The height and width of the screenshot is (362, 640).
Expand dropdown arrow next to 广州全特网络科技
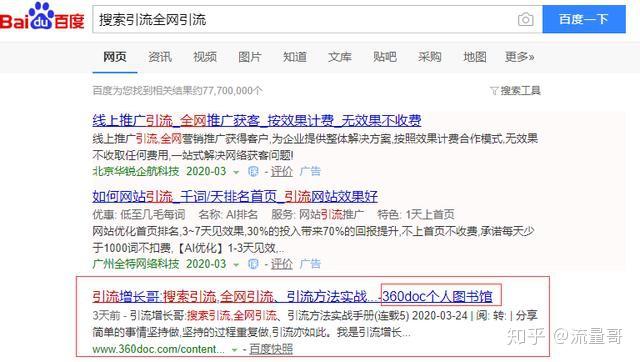(236, 265)
